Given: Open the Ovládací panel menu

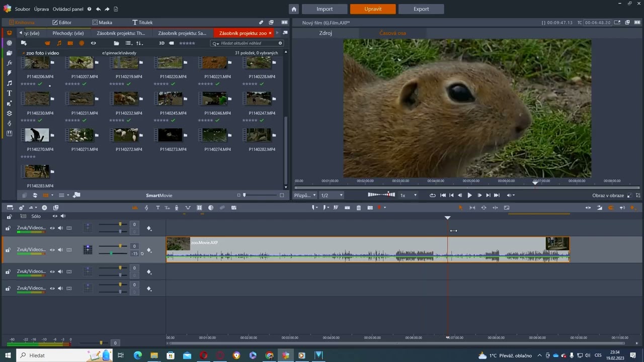Looking at the screenshot, I should coord(68,9).
